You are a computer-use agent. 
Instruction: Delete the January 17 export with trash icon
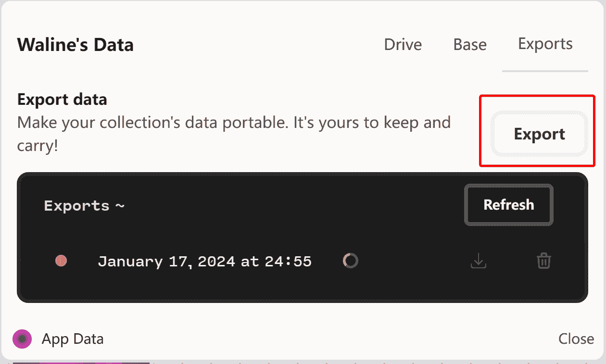[x=544, y=261]
